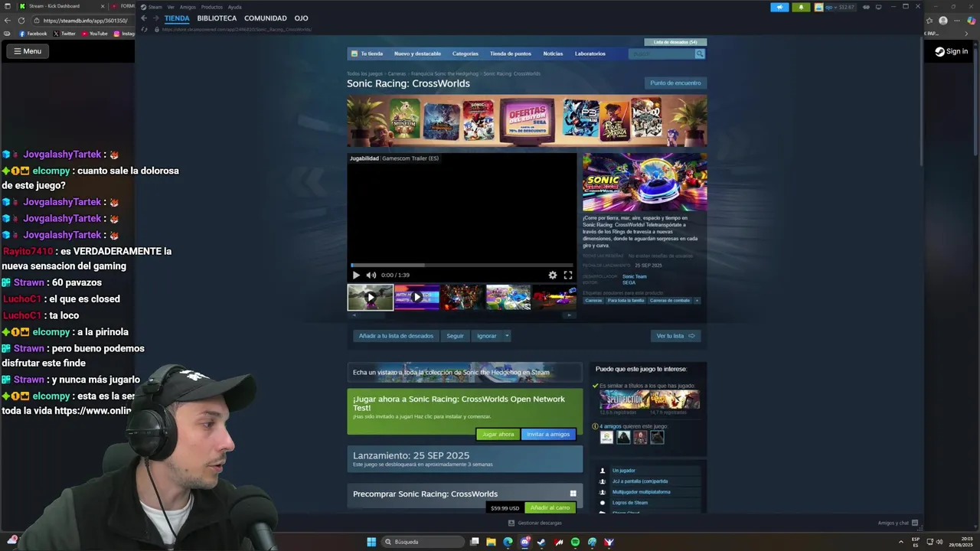Play the Gamescom trailer video

(x=356, y=275)
